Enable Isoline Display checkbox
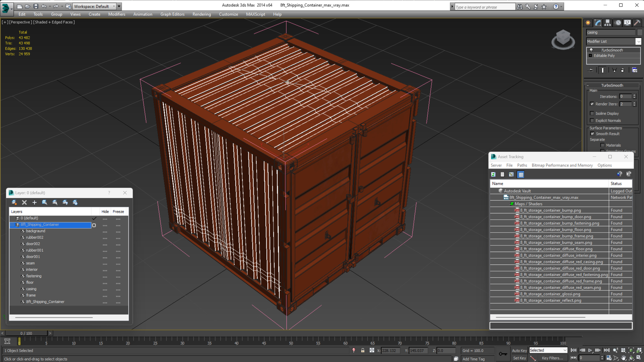644x362 pixels. click(x=592, y=113)
